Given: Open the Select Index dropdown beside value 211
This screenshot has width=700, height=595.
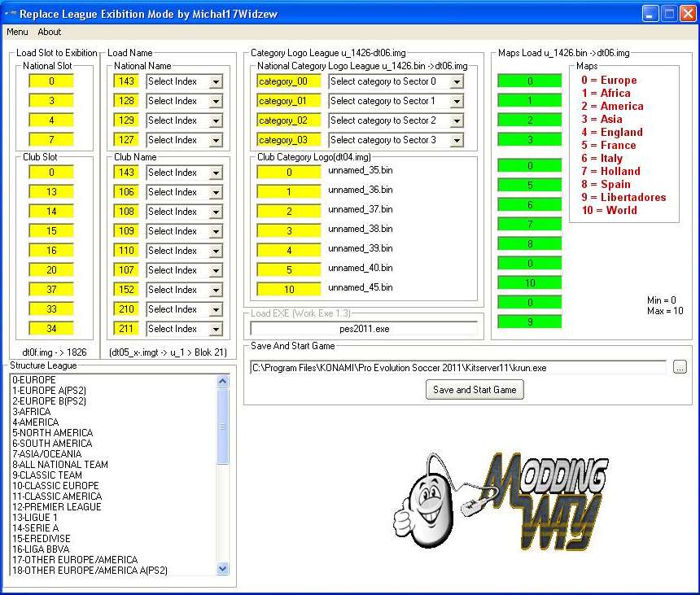Looking at the screenshot, I should pos(184,329).
